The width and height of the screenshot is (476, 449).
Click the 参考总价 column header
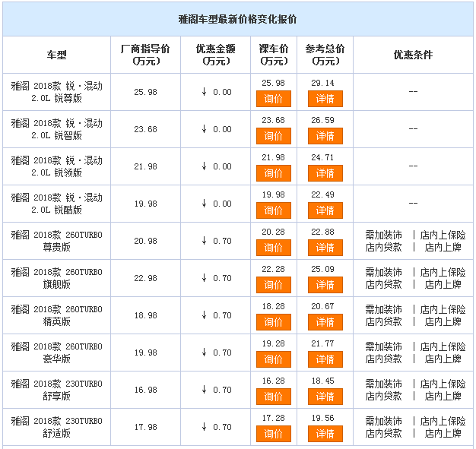(x=325, y=55)
